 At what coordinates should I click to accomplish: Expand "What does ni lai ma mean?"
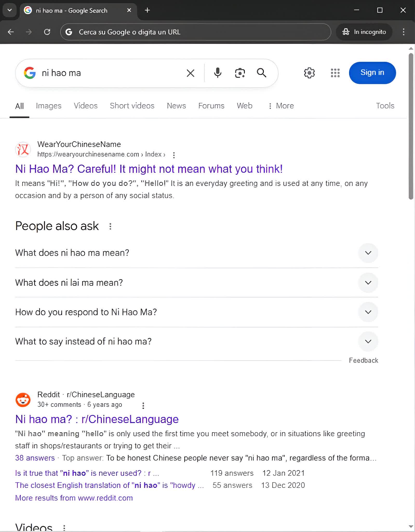click(x=368, y=282)
